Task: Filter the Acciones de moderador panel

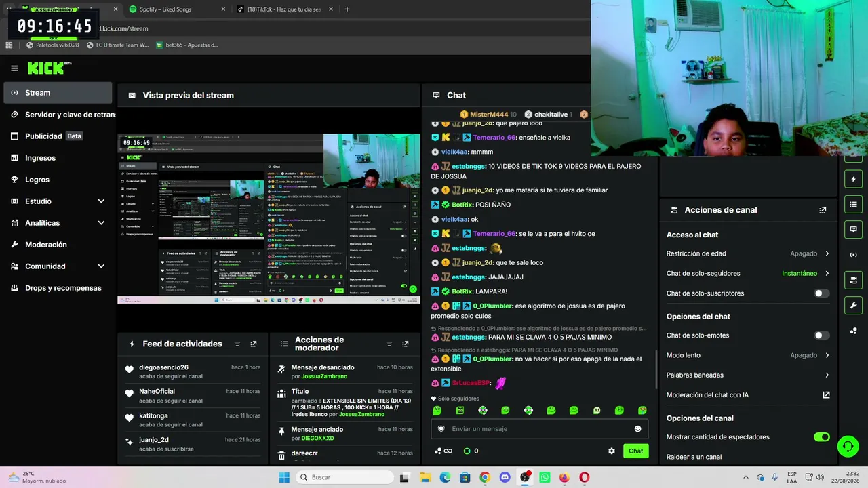Action: 389,344
